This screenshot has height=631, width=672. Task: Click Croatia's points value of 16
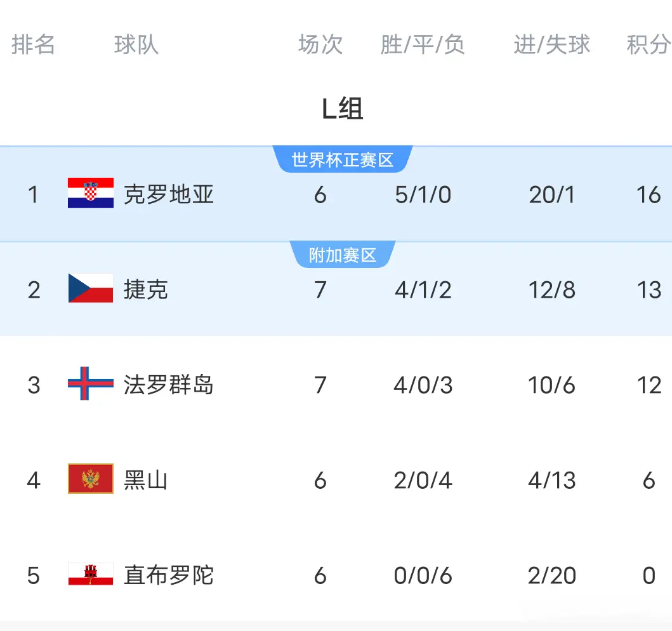click(x=649, y=195)
